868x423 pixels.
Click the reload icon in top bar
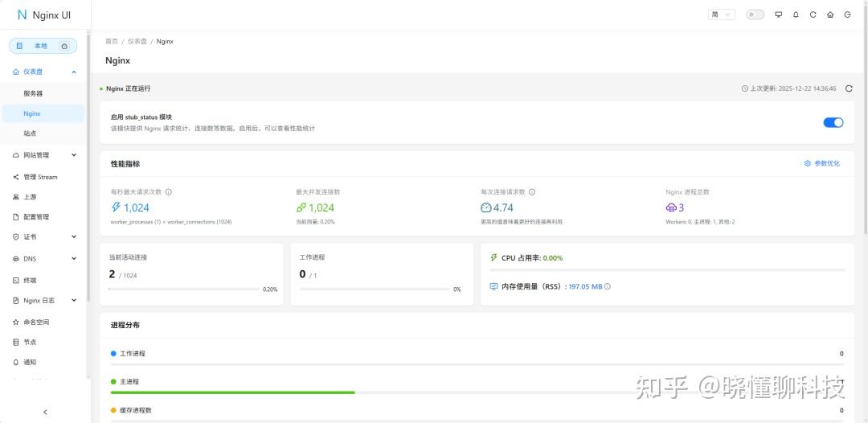click(x=813, y=15)
